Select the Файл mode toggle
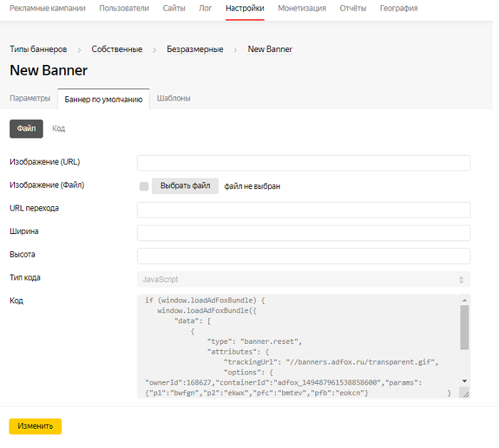This screenshot has height=448, width=499. click(x=26, y=128)
